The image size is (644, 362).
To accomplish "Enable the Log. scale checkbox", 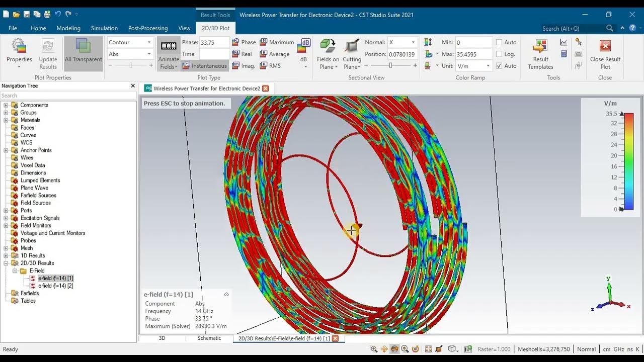I will point(499,54).
